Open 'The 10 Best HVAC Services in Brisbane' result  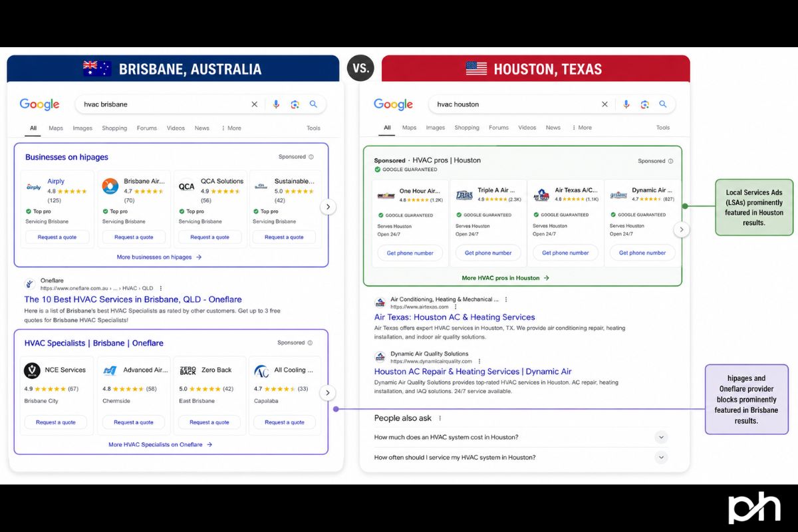[133, 299]
